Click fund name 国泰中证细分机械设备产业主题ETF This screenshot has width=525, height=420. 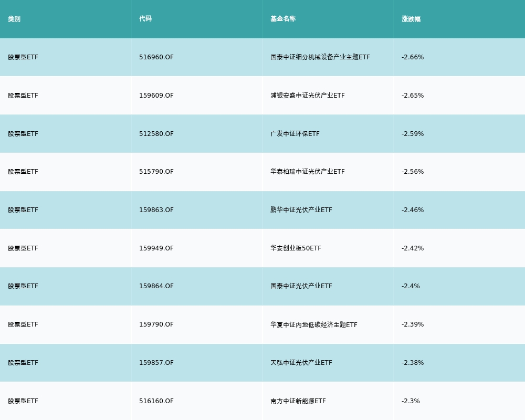pyautogui.click(x=320, y=57)
